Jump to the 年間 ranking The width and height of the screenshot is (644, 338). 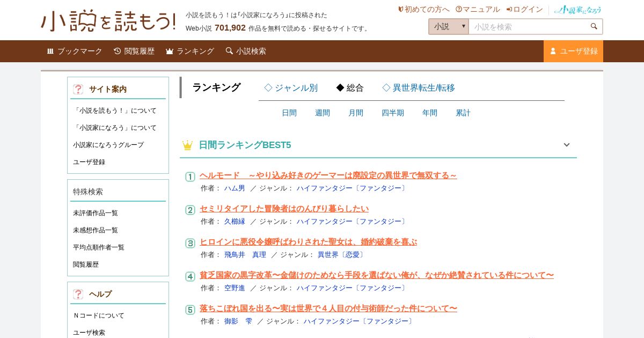[430, 113]
